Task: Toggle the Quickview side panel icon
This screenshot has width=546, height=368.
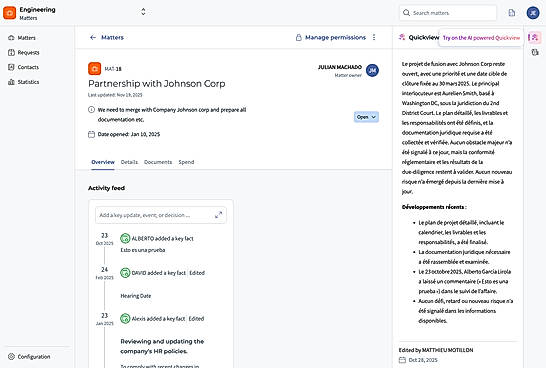Action: pyautogui.click(x=535, y=37)
